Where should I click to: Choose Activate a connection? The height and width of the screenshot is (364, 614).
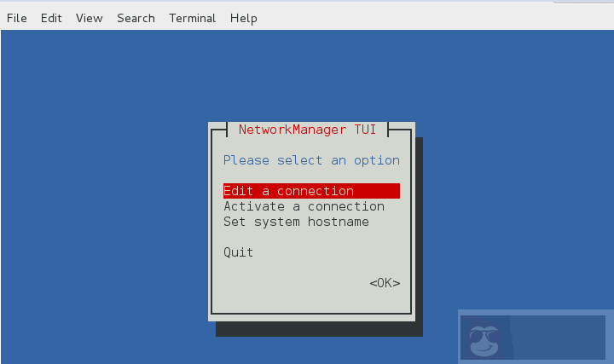(x=304, y=206)
